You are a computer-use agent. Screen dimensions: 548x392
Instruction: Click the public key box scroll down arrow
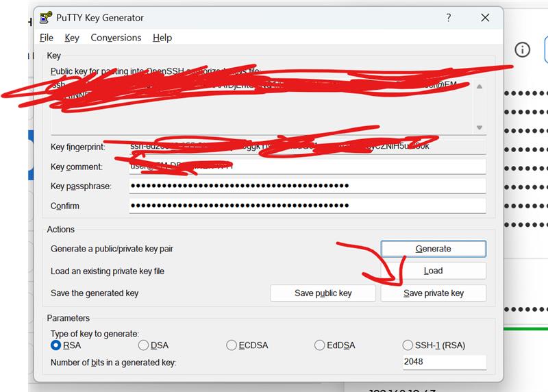tap(480, 127)
